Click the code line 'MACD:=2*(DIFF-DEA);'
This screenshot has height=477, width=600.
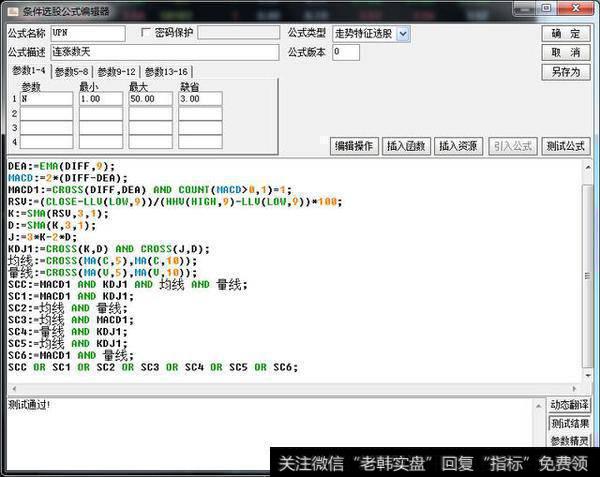pyautogui.click(x=68, y=178)
